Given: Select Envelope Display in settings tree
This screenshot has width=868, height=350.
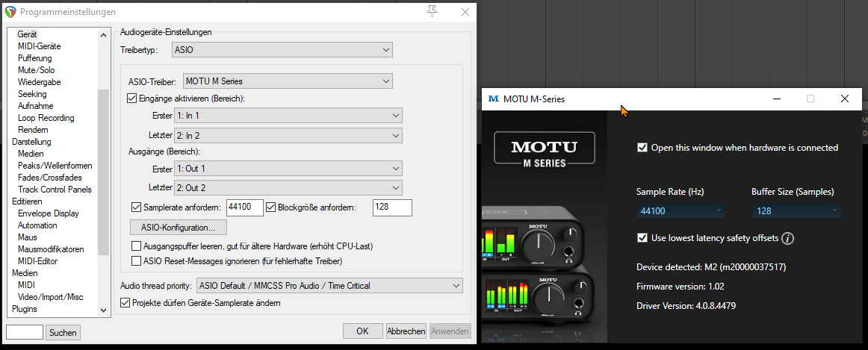Looking at the screenshot, I should 48,213.
